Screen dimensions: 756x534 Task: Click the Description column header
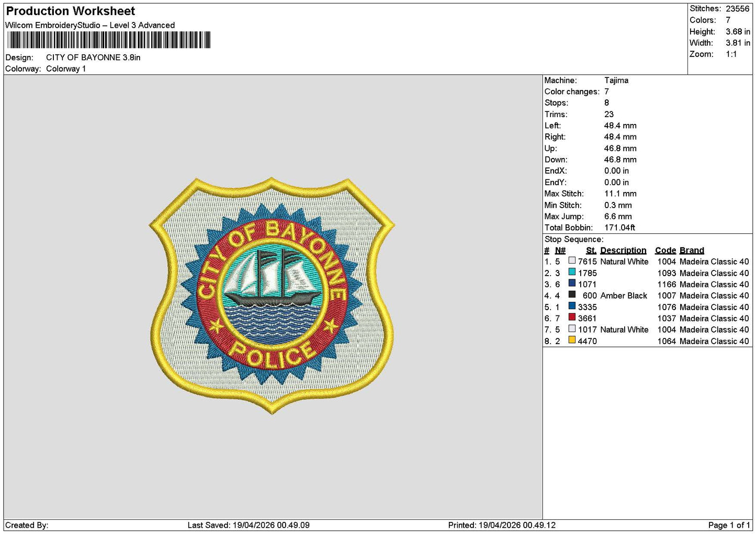[x=623, y=251]
